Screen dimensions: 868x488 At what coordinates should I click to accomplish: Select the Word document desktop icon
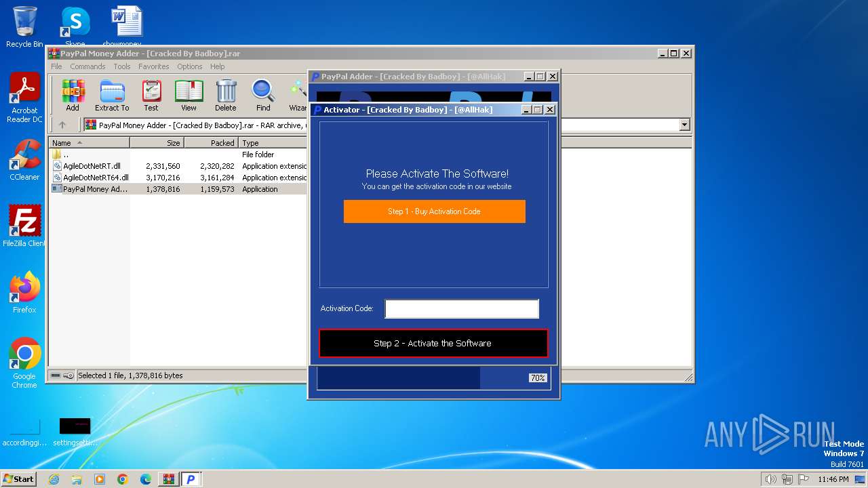pos(127,27)
